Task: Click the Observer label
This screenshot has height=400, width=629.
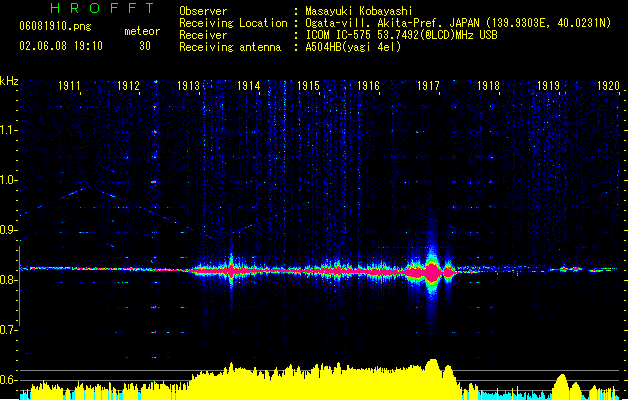Action: coord(203,11)
